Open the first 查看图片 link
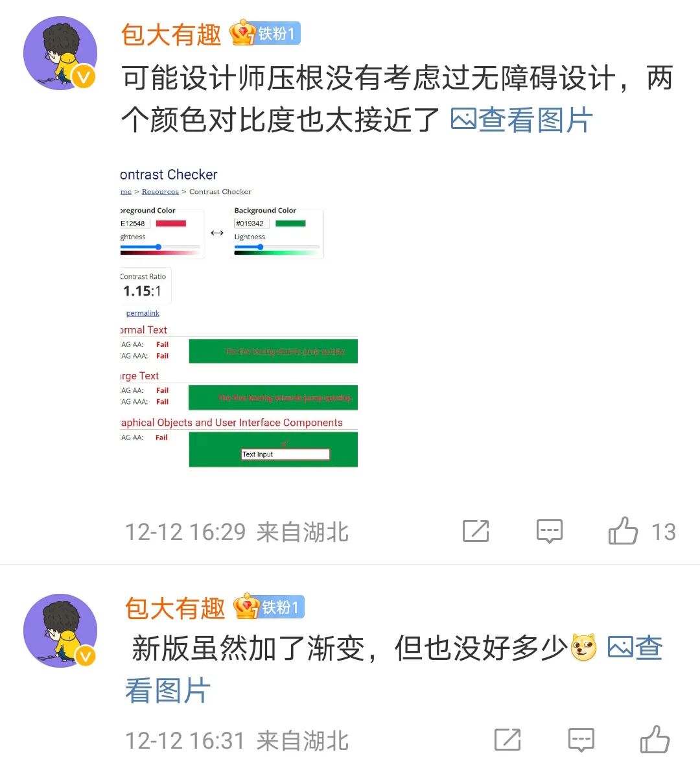Viewport: 700px width, 774px height. click(x=522, y=120)
